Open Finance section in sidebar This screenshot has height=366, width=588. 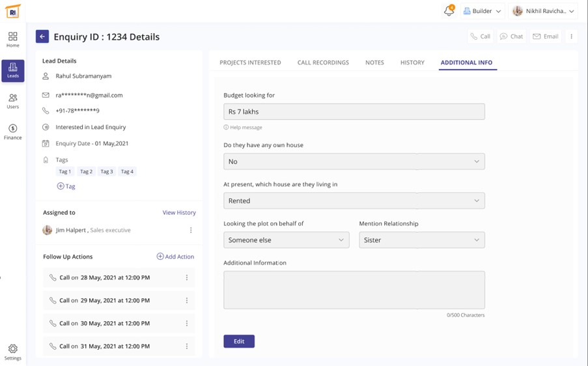click(12, 132)
